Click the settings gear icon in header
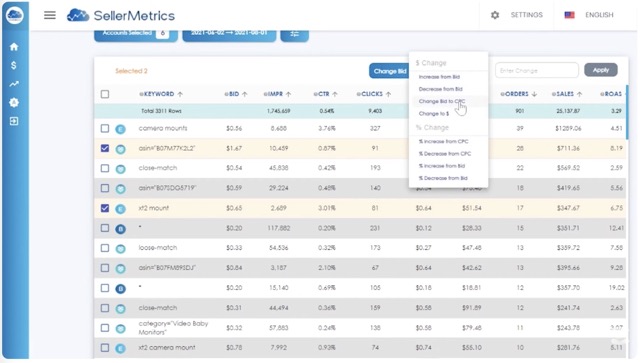The image size is (640, 363). [x=495, y=15]
